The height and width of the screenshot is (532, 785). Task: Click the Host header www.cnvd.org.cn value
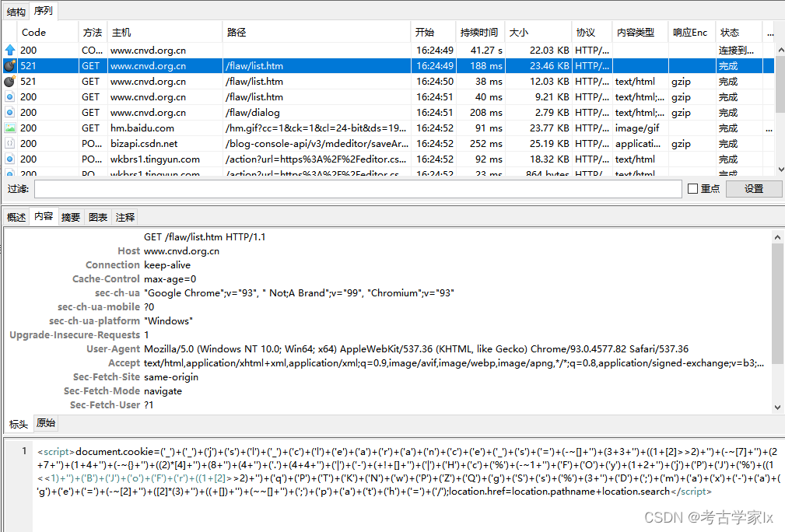tap(182, 250)
